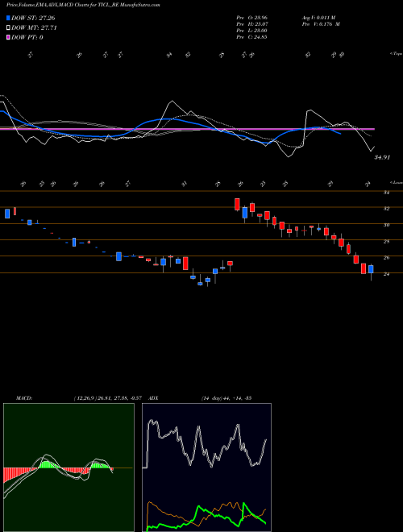The width and height of the screenshot is (403, 532).
Task: Click the MACD panel heading label
Action: pos(24,398)
